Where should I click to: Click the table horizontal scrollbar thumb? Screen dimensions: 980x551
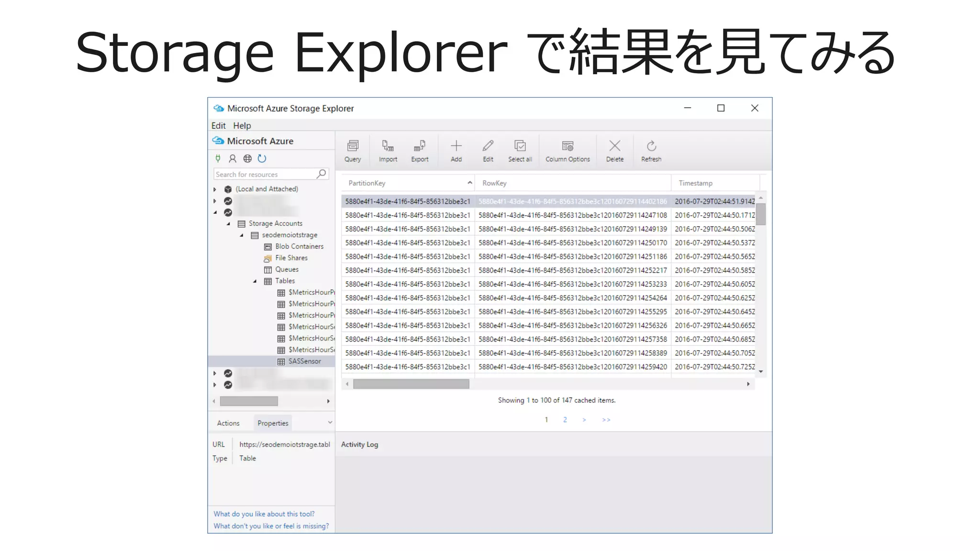point(411,384)
